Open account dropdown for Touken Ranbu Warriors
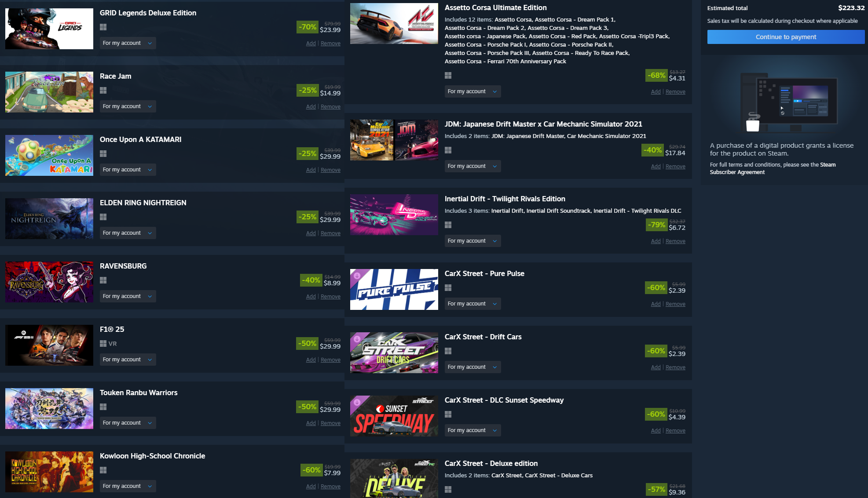 click(128, 423)
